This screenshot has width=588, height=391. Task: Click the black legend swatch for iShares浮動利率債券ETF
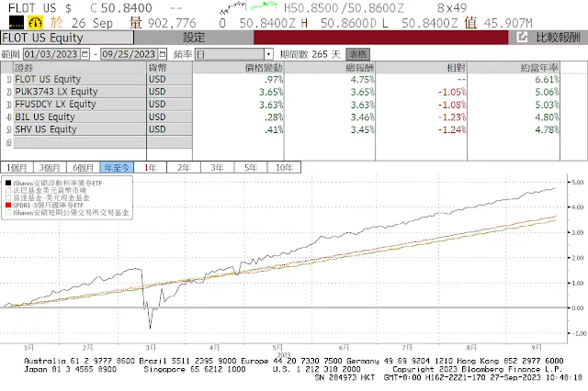point(8,184)
